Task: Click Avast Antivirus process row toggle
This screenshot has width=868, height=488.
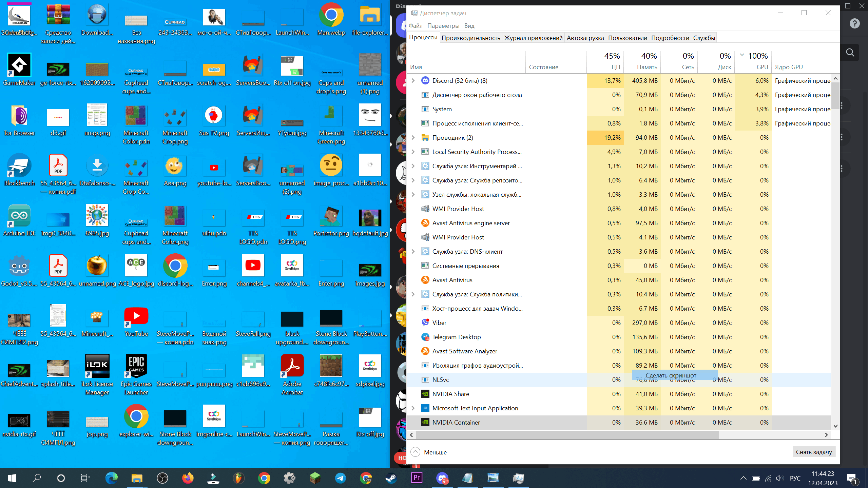Action: pos(416,280)
